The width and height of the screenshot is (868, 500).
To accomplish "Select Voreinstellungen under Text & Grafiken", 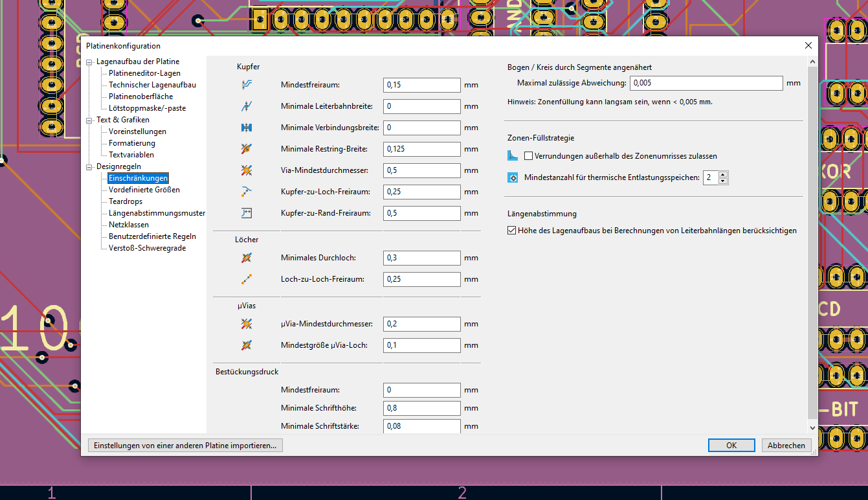I will tap(137, 131).
